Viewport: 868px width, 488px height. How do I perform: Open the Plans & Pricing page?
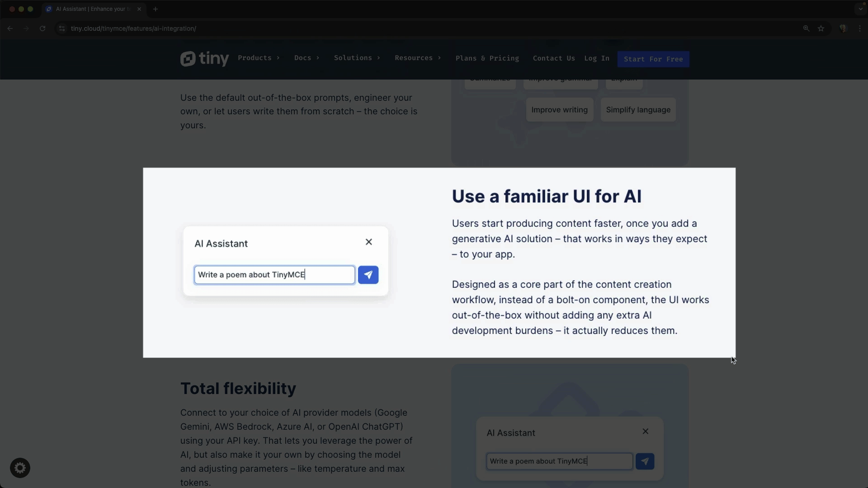[x=487, y=58]
